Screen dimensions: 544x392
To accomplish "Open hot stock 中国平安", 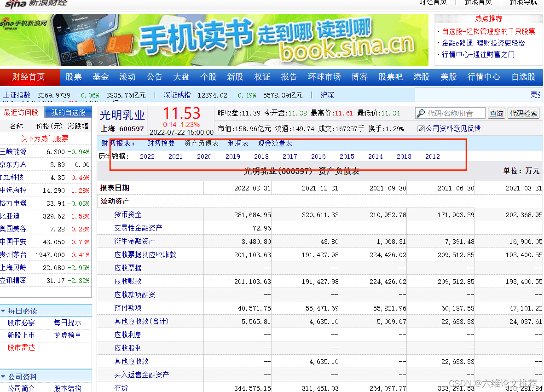I will 13,242.
